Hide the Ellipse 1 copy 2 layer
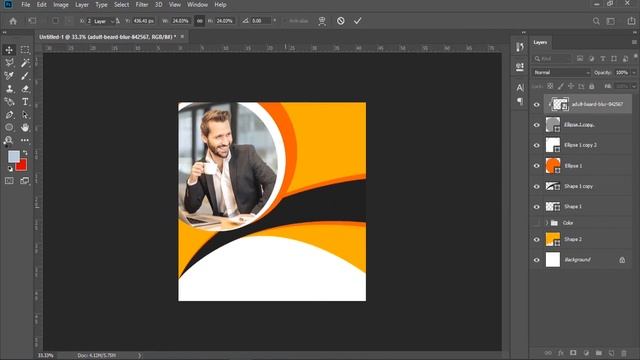This screenshot has width=640, height=360. coord(537,145)
